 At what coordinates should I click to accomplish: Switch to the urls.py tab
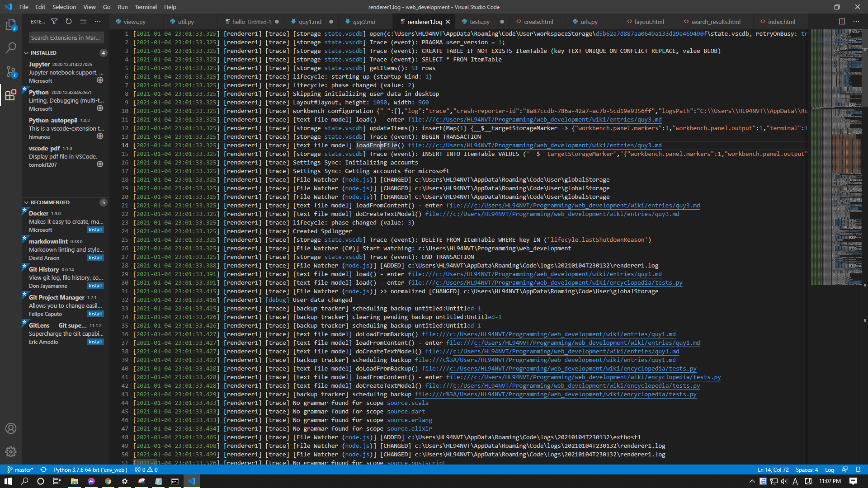[589, 22]
